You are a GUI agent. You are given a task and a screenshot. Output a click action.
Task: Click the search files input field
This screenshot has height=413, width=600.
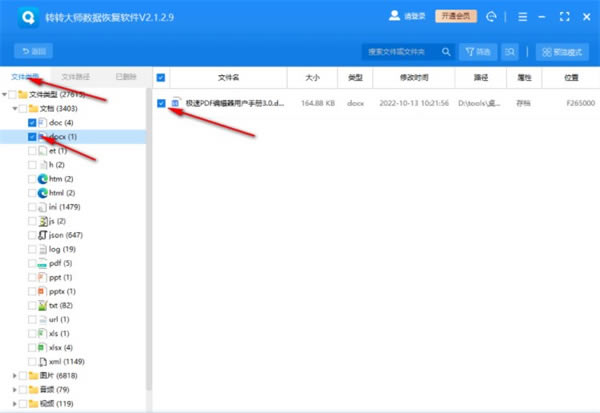(x=400, y=51)
